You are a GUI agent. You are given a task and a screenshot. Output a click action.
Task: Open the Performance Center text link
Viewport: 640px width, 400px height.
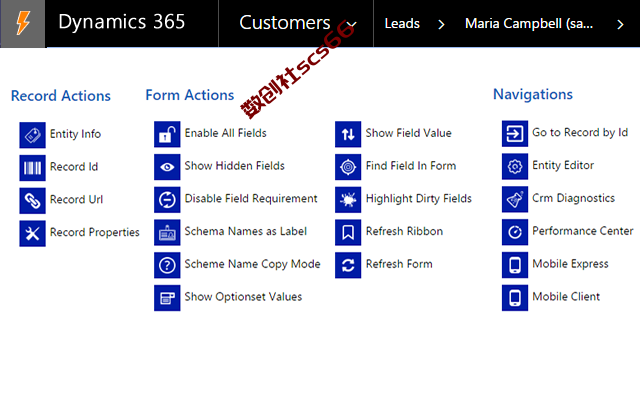pyautogui.click(x=582, y=231)
